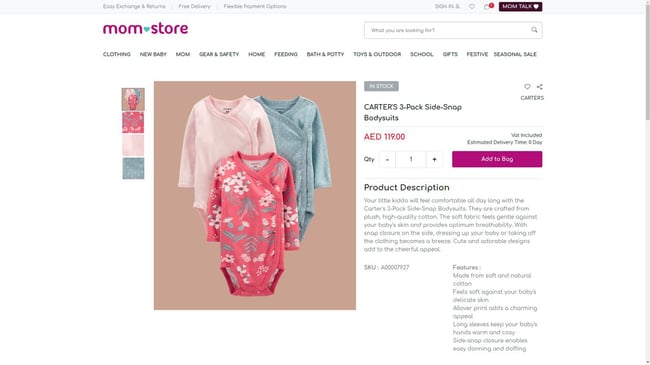Screen dimensions: 650x365
Task: Select the blue dotted pattern thumbnail
Action: 133,168
